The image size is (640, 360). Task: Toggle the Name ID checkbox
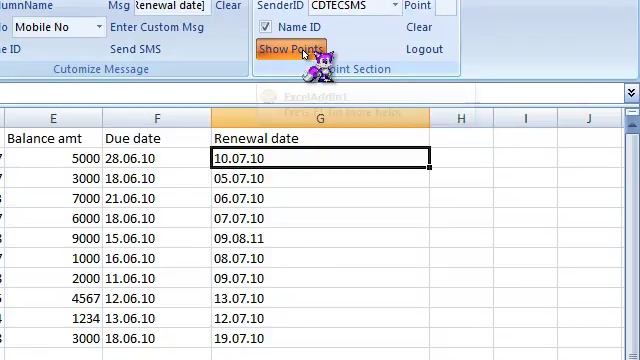tap(265, 27)
